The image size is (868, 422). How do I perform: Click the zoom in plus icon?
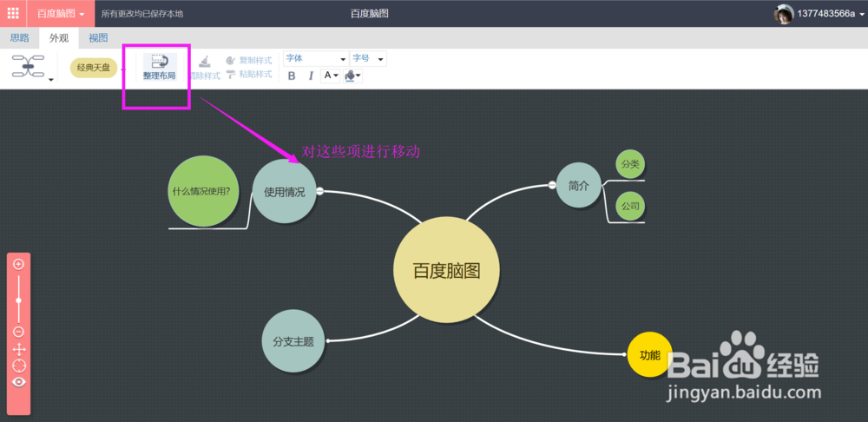(x=18, y=264)
